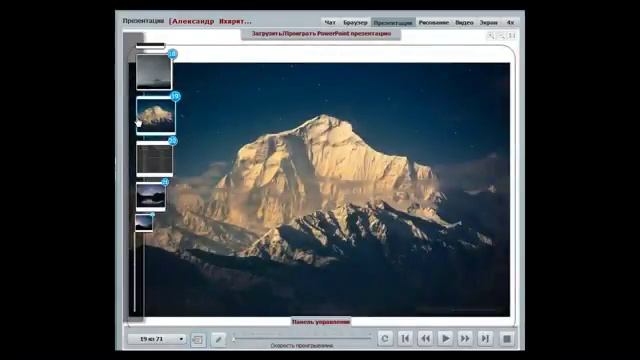
Task: Open the smallest bottom slide thumbnail
Action: 144,223
